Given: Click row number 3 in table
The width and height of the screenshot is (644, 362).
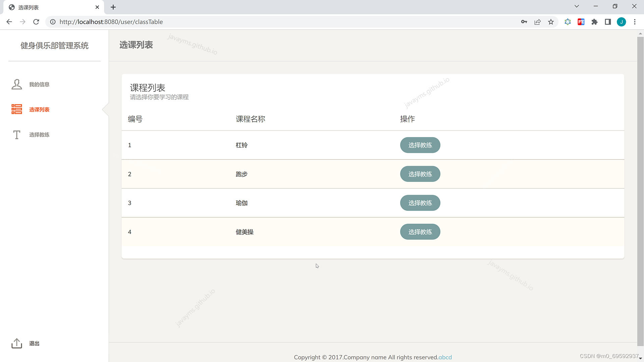Looking at the screenshot, I should coord(129,203).
